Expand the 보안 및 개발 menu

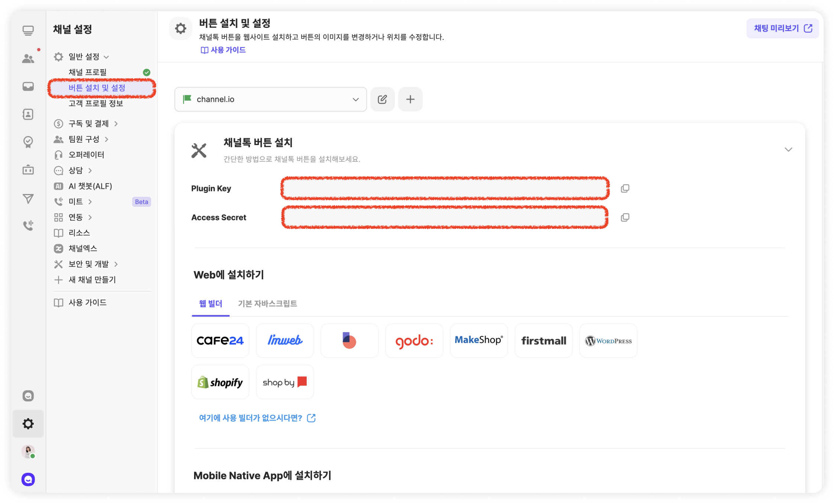pyautogui.click(x=88, y=264)
